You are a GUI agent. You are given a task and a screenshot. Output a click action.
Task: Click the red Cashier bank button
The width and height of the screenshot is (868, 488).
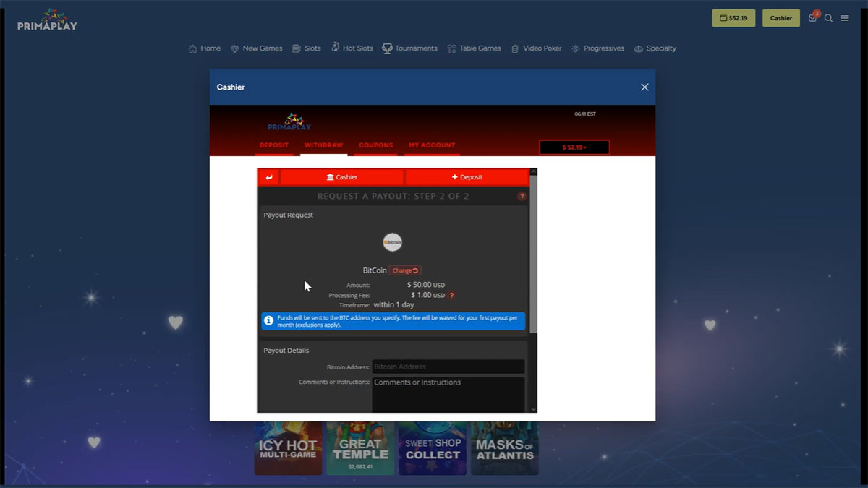pos(341,177)
